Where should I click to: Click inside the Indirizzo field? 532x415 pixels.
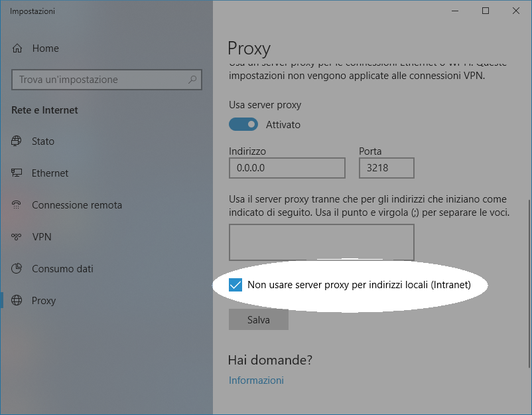(x=287, y=168)
